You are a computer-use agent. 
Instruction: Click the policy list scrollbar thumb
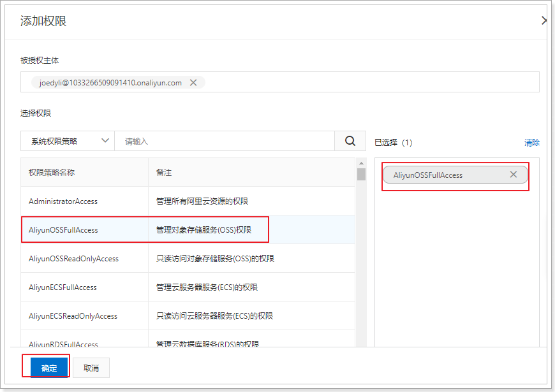[x=361, y=174]
